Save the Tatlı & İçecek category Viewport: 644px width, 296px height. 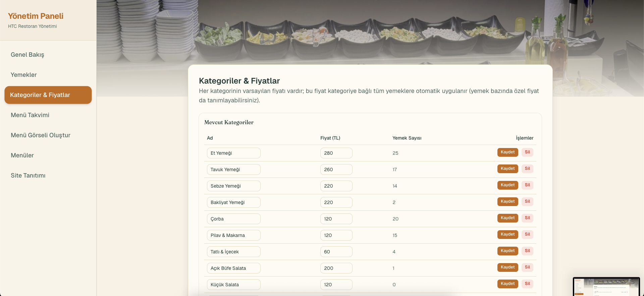coord(507,251)
